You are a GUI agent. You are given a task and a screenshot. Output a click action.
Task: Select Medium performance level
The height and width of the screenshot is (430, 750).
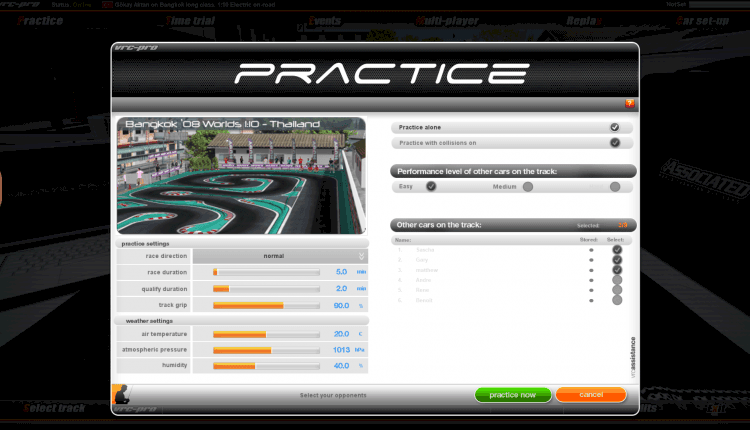pos(528,187)
